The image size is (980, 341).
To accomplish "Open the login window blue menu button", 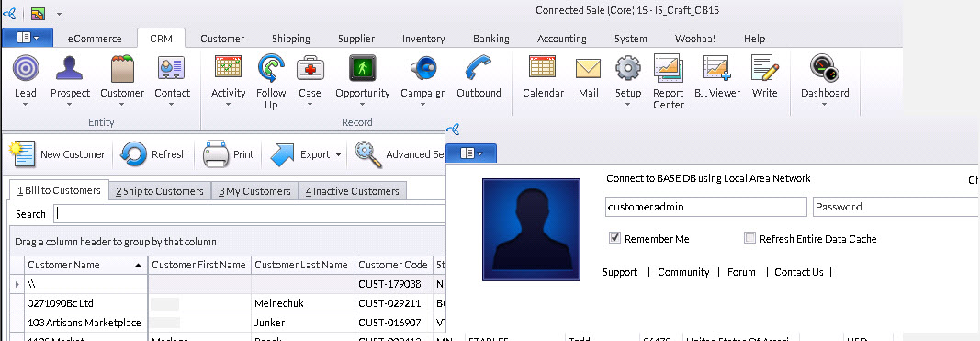I will 471,153.
